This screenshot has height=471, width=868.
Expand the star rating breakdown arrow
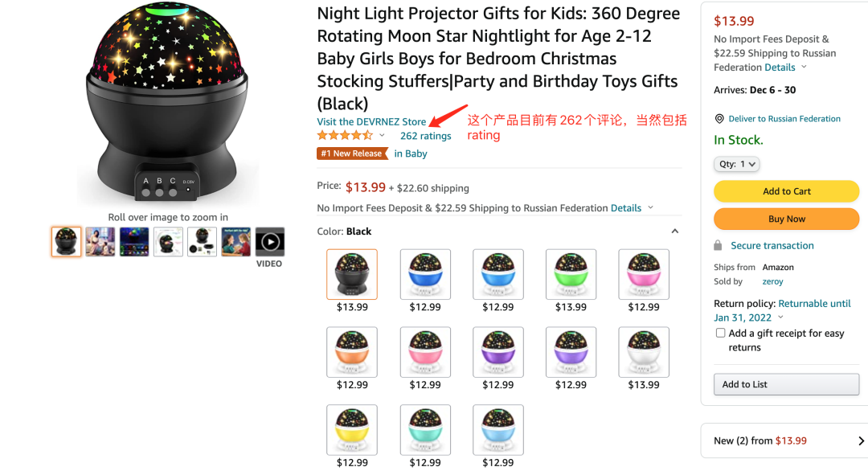[x=382, y=136]
